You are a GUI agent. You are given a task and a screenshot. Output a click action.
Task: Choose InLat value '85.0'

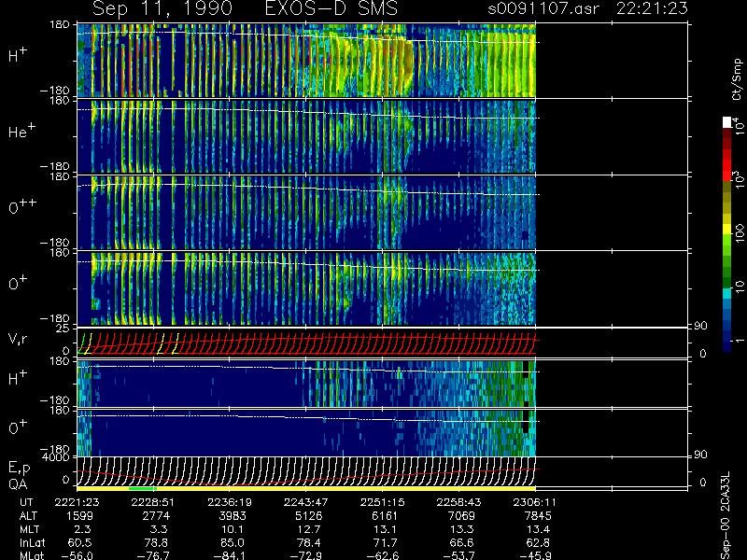234,542
